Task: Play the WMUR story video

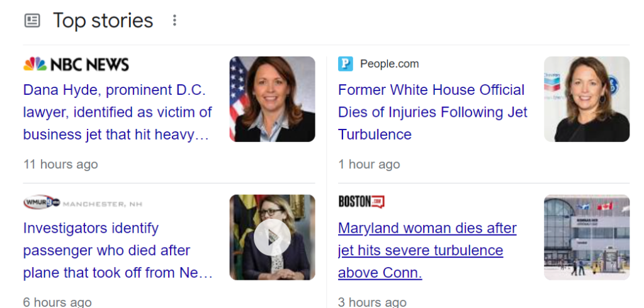Action: coord(272,237)
